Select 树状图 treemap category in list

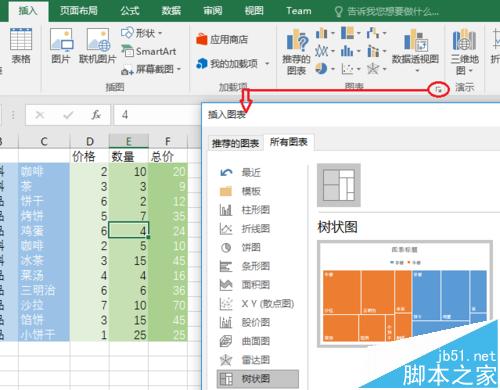(257, 379)
